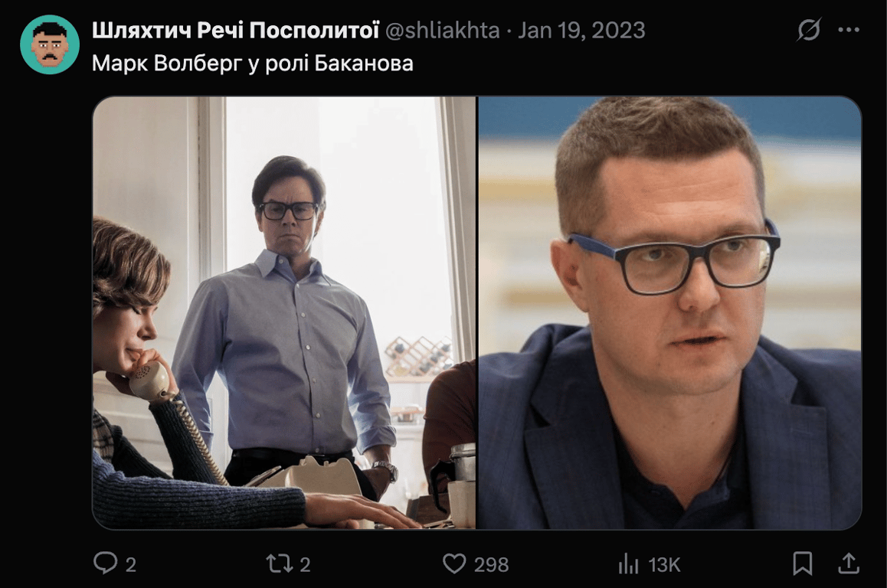The height and width of the screenshot is (588, 887).
Task: Open view analytics bar chart icon
Action: pos(628,563)
